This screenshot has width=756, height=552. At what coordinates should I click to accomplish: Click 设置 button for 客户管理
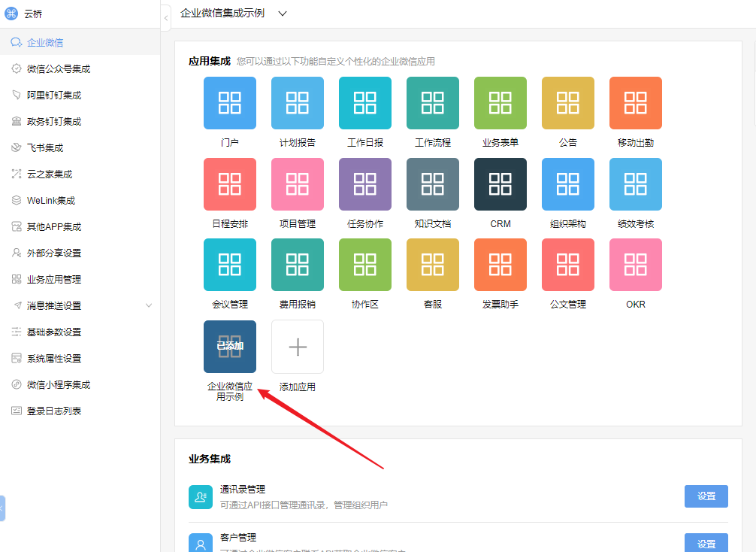(706, 543)
